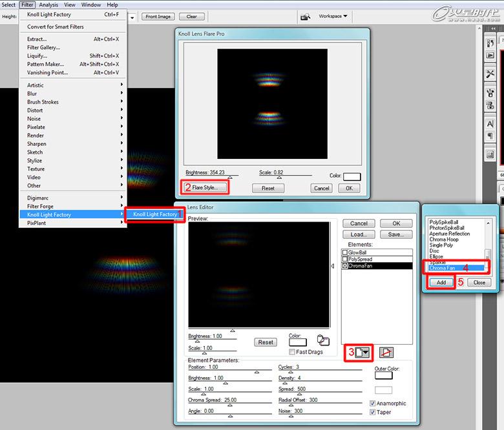Viewport: 504px width, 430px height.
Task: Disable the ChromaFan element checkbox
Action: click(x=345, y=266)
